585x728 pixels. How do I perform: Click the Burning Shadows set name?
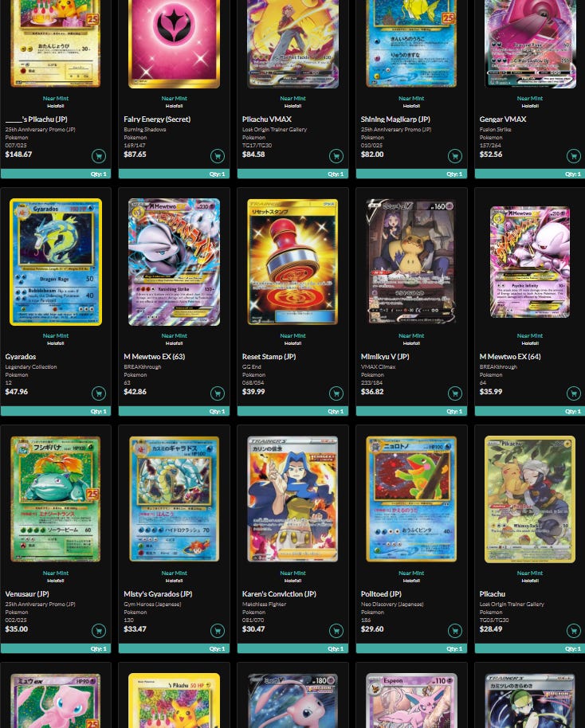pyautogui.click(x=145, y=130)
